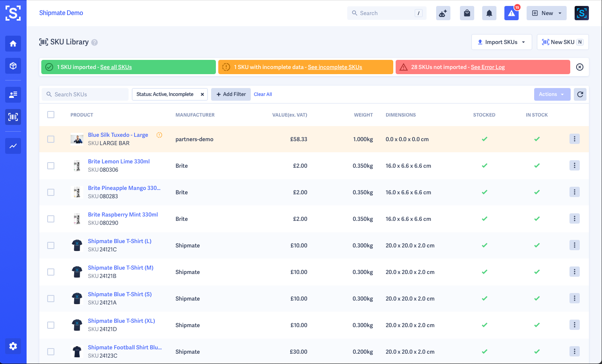Click the partners-demo manufacturer cell
Screen dimensions: 602x364
coord(194,139)
